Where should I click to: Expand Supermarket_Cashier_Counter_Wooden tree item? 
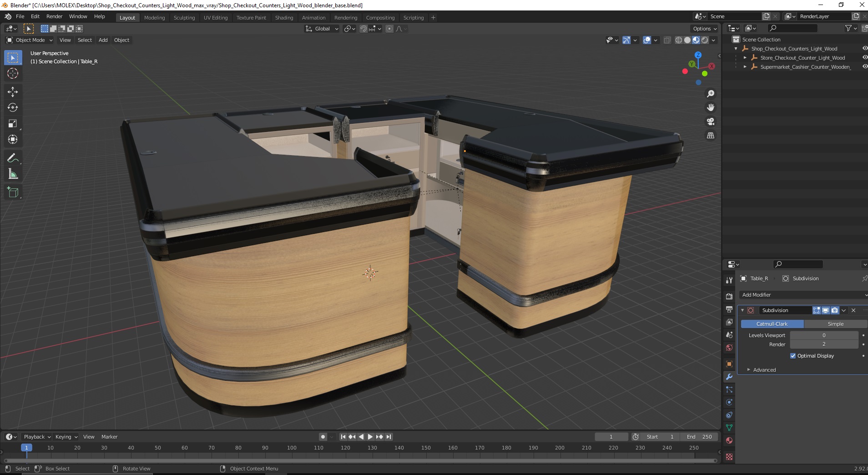[x=745, y=67]
